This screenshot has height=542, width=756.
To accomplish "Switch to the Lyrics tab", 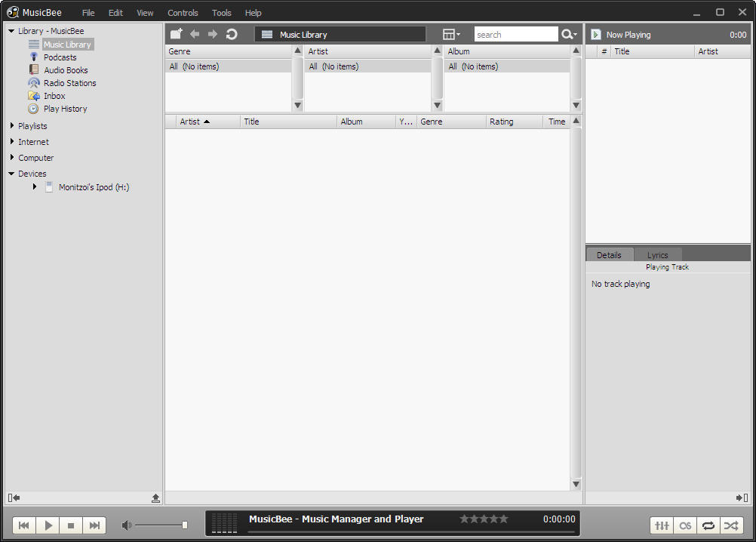I will click(658, 254).
